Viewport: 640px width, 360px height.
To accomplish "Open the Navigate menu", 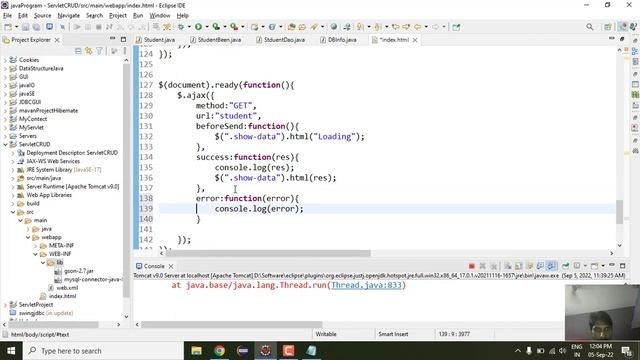I will [69, 16].
